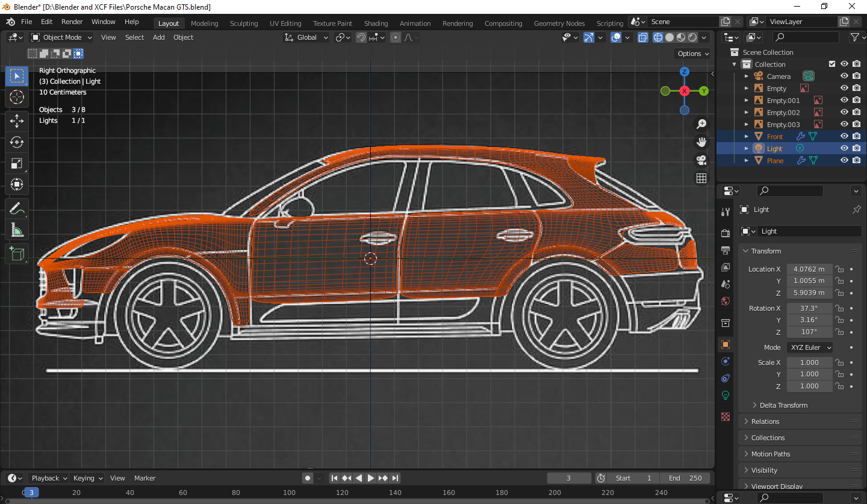
Task: Select the Annotate pencil tool
Action: pos(17,209)
